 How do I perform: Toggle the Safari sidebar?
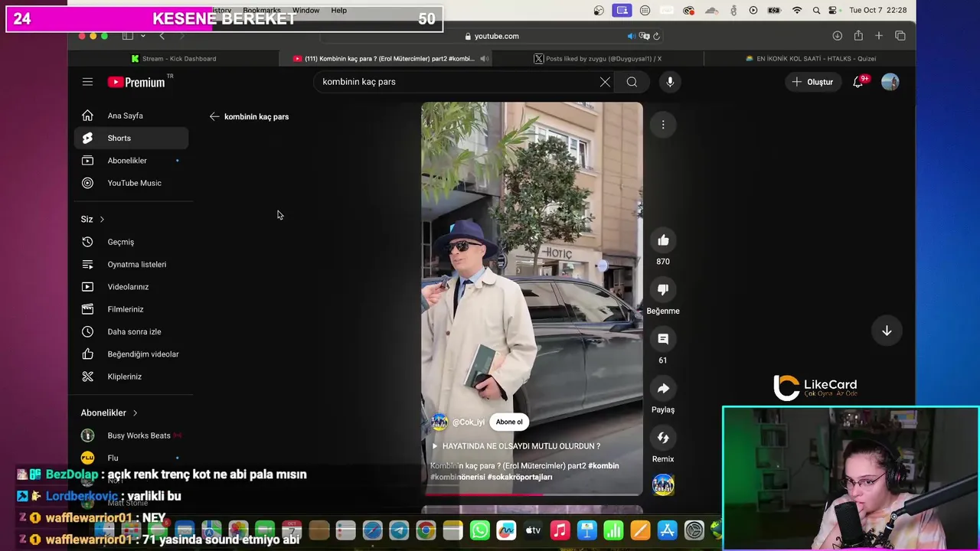coord(128,36)
